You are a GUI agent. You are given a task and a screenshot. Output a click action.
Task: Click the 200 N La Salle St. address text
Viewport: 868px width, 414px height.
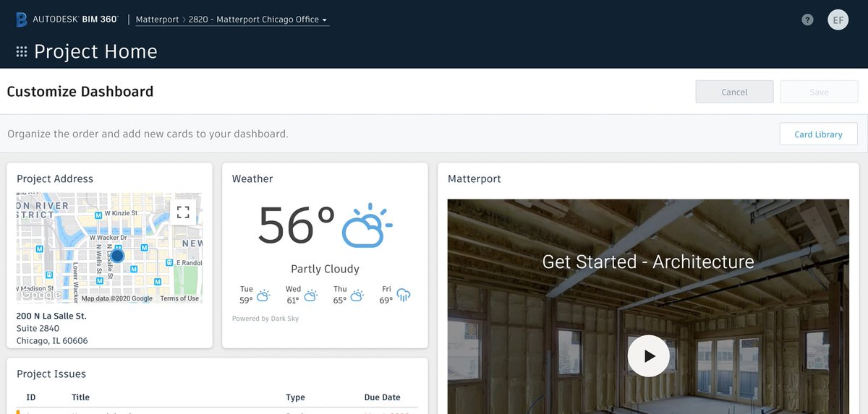point(51,316)
